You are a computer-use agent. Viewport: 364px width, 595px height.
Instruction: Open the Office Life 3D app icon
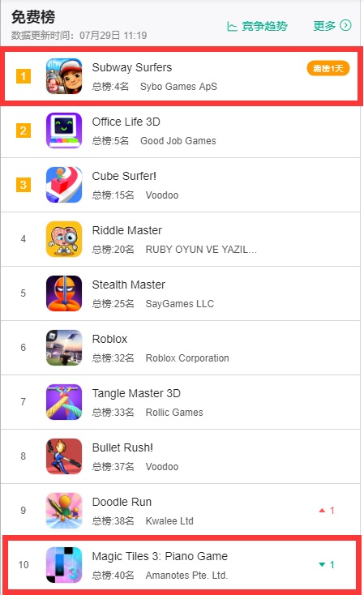[64, 131]
